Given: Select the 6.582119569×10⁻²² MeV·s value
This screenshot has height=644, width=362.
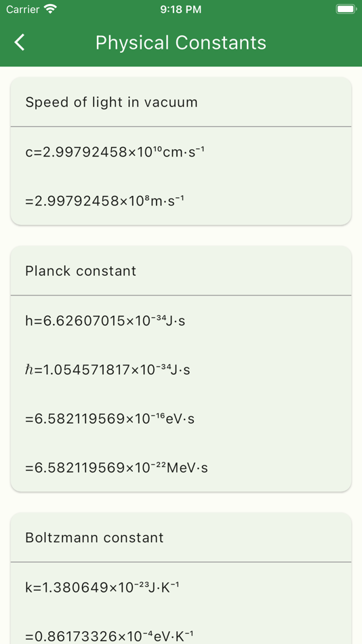Looking at the screenshot, I should (x=117, y=468).
